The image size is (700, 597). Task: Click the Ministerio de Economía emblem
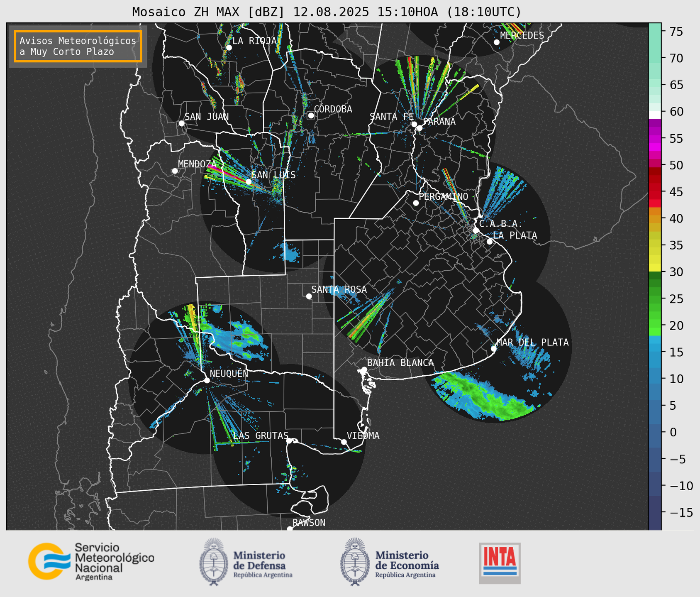[x=355, y=562]
